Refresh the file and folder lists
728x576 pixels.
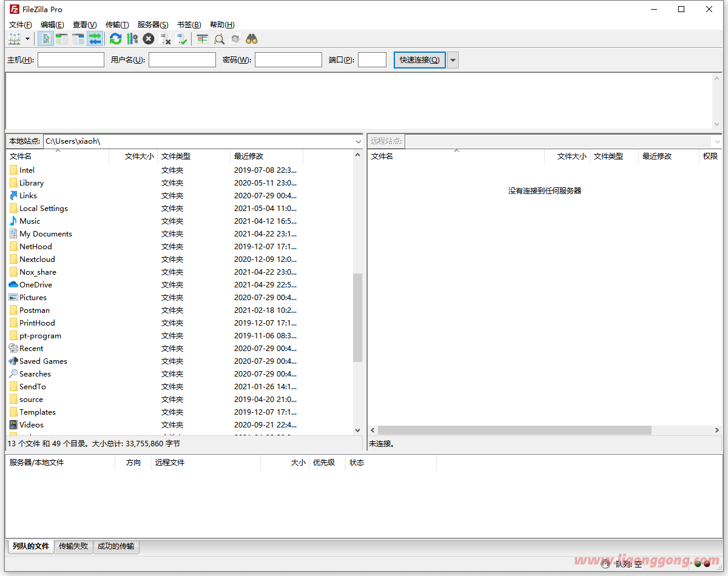(115, 39)
